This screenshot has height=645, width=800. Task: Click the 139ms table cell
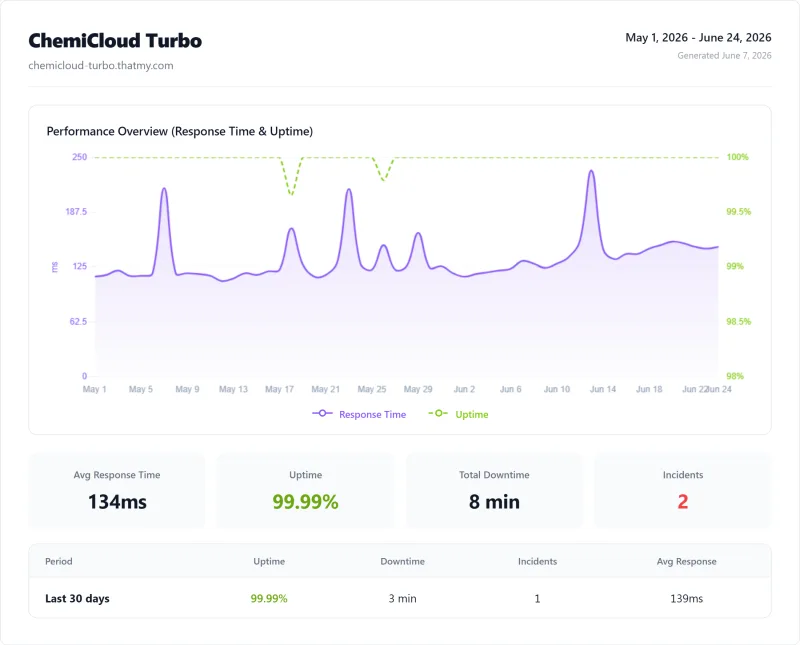click(686, 599)
